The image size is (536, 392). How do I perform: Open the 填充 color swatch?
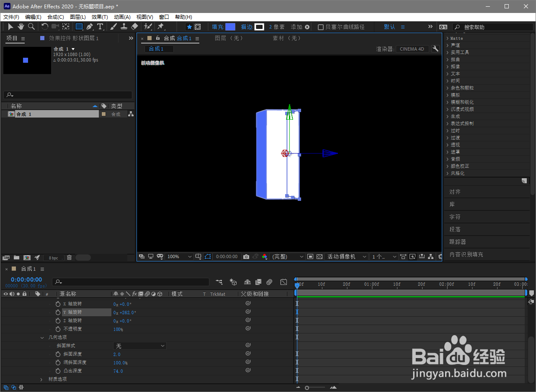(x=231, y=27)
